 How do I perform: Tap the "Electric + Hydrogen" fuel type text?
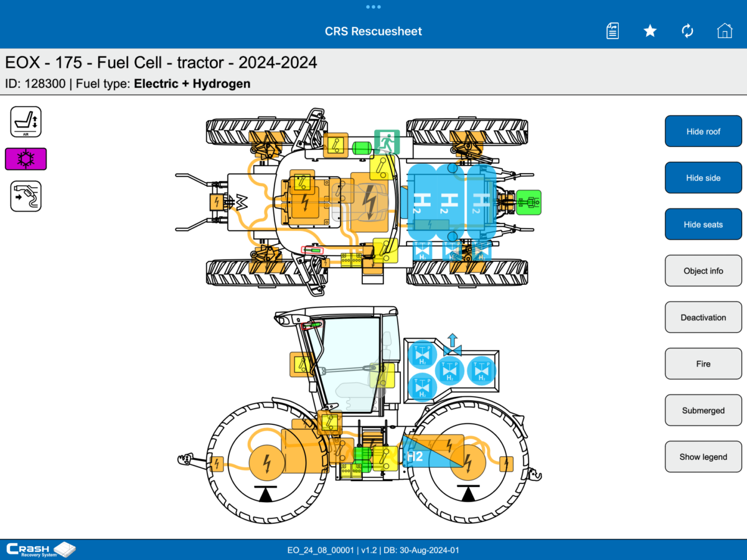(x=192, y=83)
